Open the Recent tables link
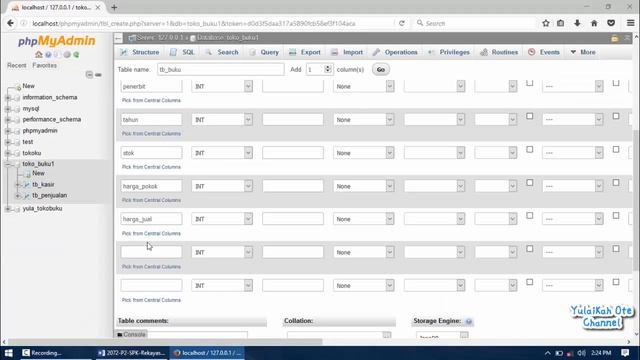Viewport: 640px width, 360px height. [x=16, y=65]
